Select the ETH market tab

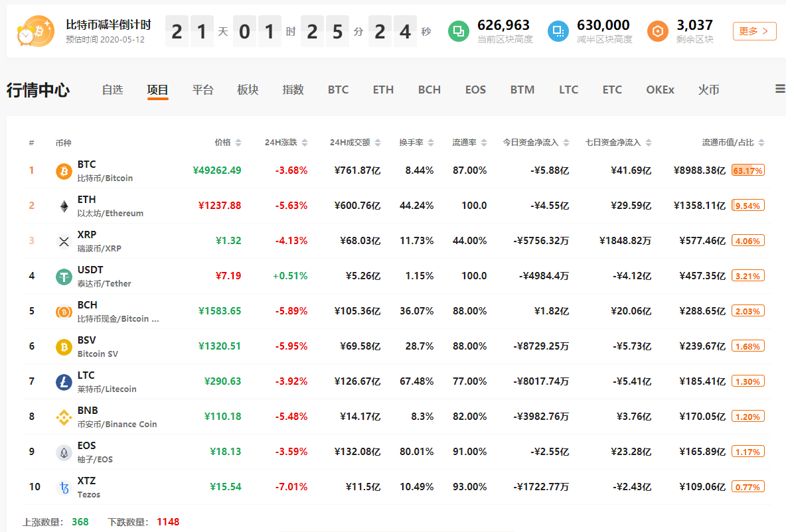pos(383,90)
